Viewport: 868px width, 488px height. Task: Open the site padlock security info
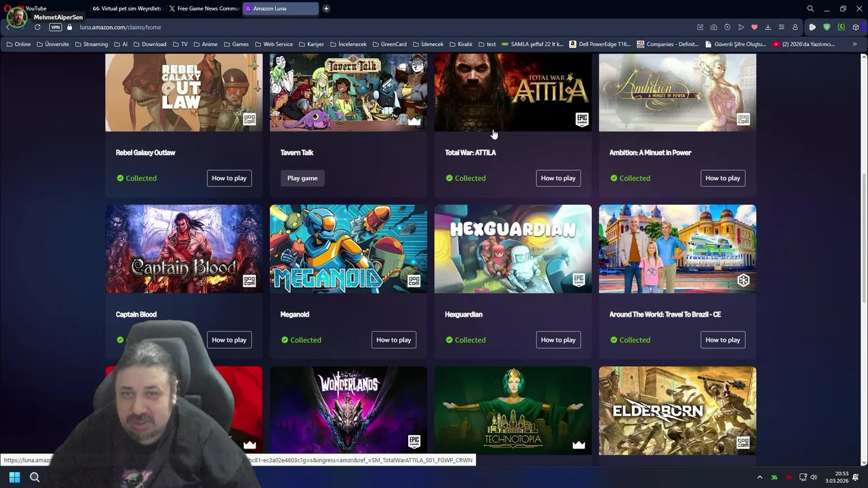point(70,27)
